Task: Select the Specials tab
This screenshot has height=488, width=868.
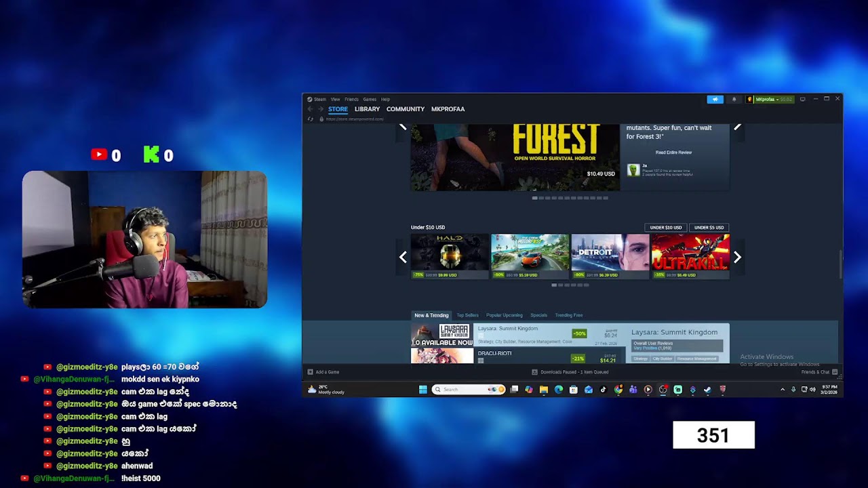Action: [538, 315]
